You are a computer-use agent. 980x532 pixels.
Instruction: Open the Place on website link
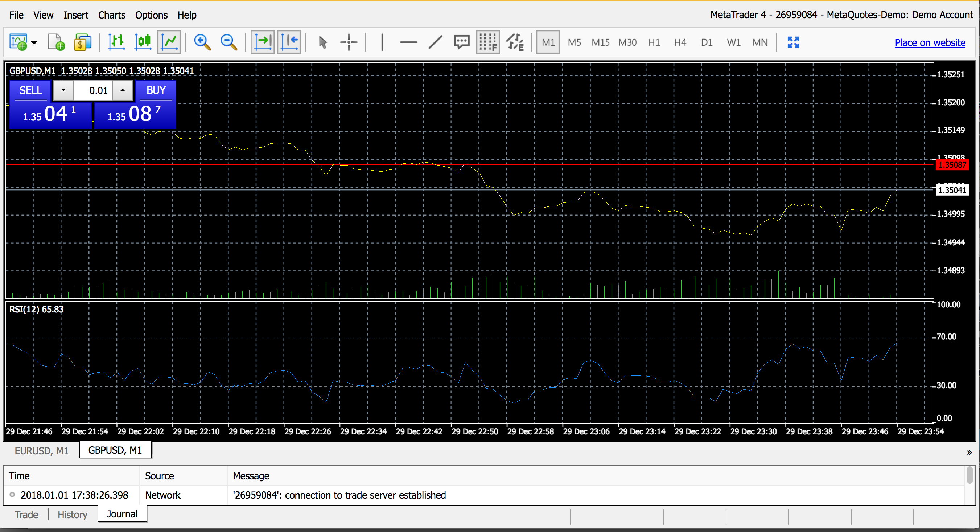pyautogui.click(x=930, y=42)
